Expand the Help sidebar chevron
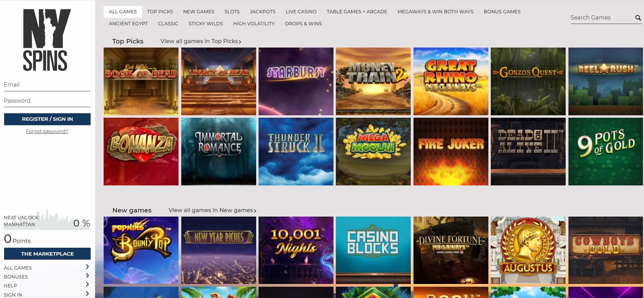Image resolution: width=644 pixels, height=298 pixels. [87, 285]
